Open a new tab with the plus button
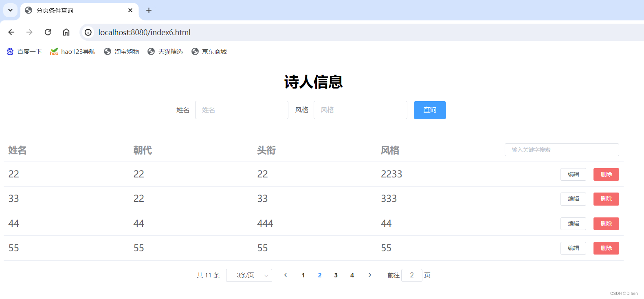644x299 pixels. click(149, 10)
